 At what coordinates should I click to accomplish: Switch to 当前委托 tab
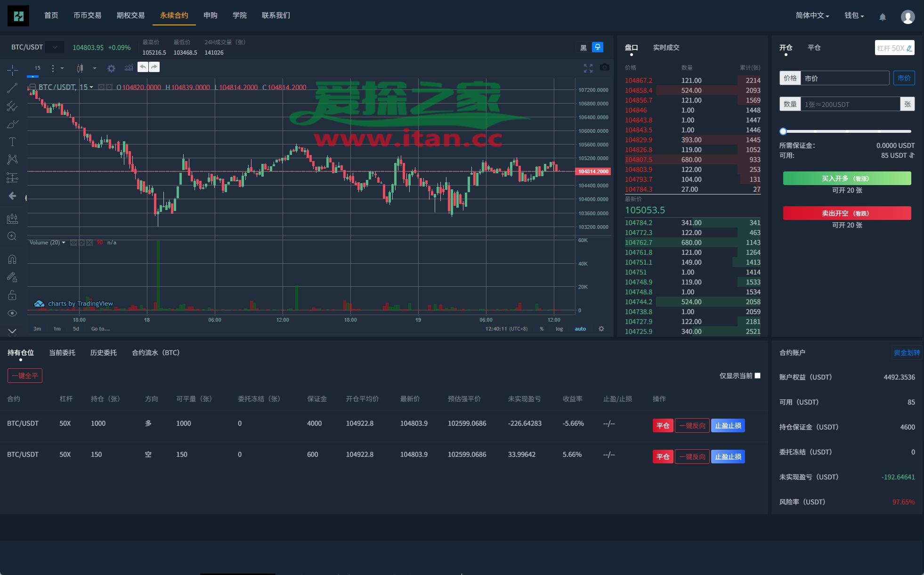point(62,353)
